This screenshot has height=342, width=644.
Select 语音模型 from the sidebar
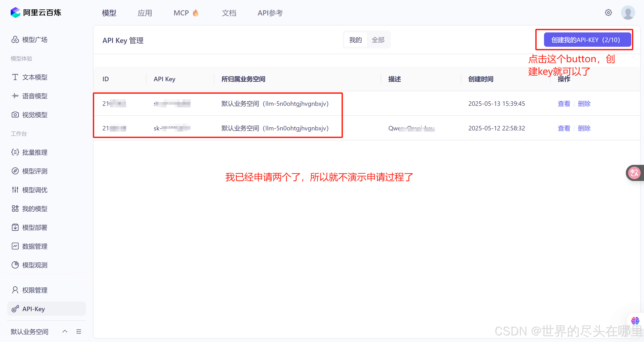[x=34, y=96]
